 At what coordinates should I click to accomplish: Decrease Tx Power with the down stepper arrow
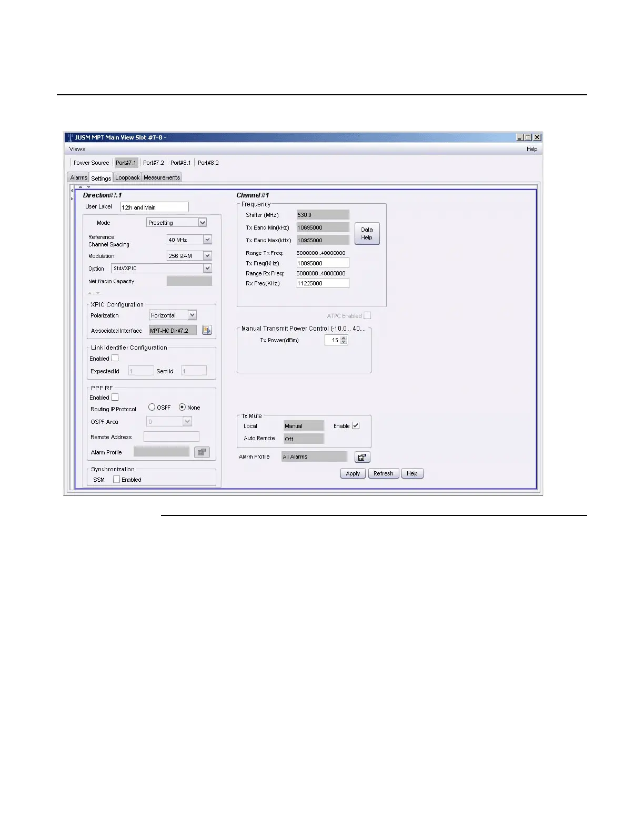pos(344,342)
